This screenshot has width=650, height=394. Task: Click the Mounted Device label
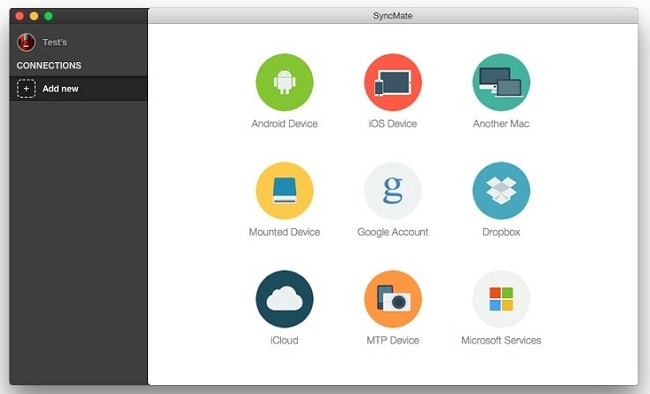pos(284,232)
